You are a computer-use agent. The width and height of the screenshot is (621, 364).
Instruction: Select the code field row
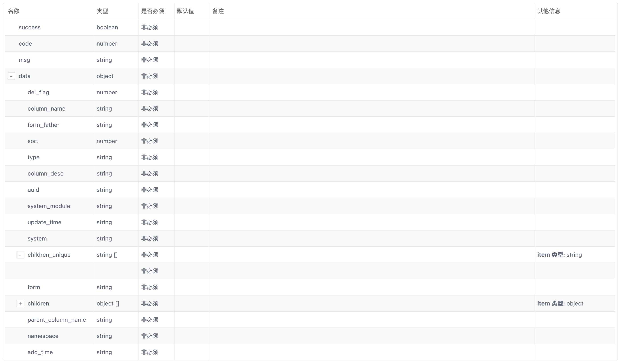coord(25,44)
